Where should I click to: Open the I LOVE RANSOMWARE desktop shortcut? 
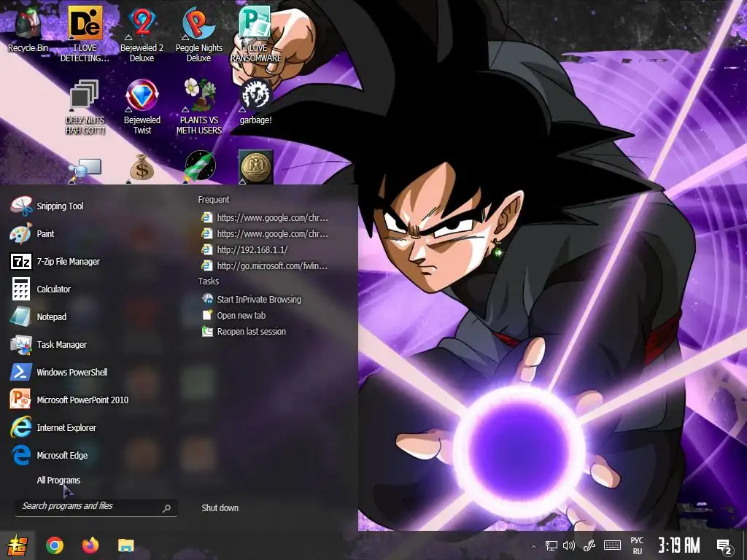coord(256,34)
